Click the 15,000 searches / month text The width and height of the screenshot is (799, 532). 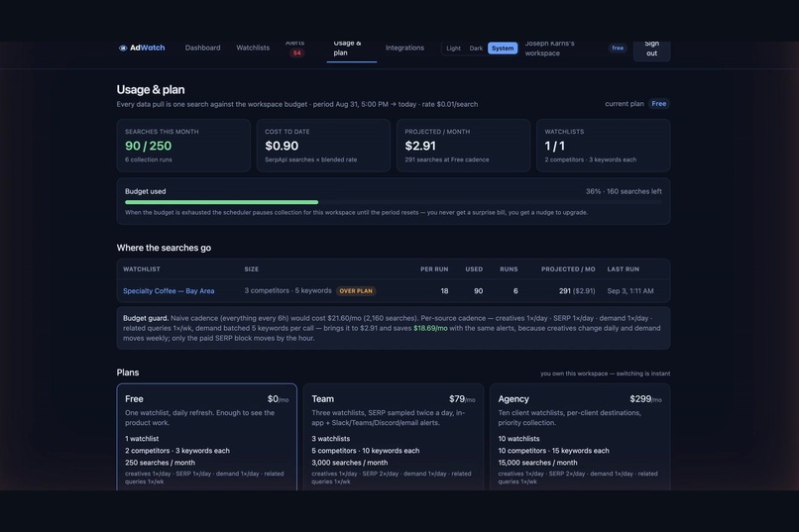coord(537,463)
